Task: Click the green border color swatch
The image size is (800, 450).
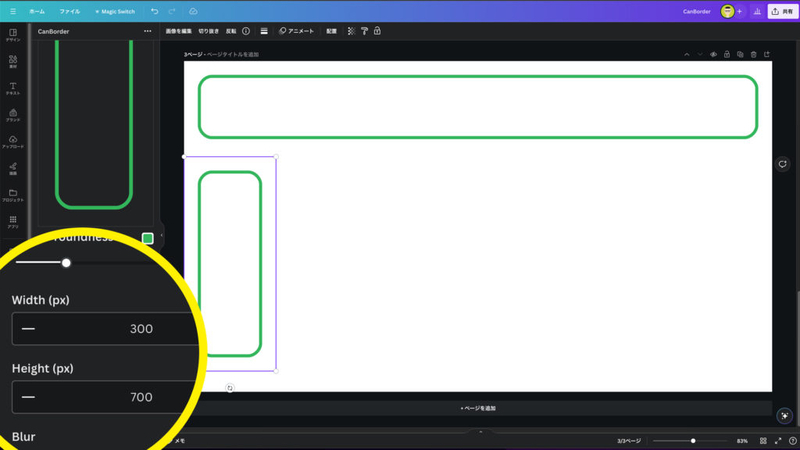Action: point(147,238)
